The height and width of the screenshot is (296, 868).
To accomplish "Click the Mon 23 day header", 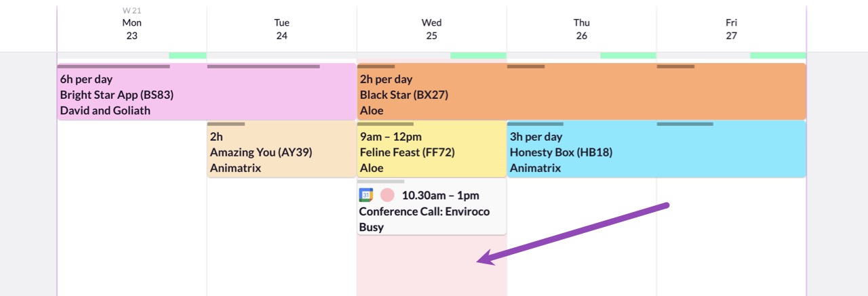I will (x=132, y=29).
